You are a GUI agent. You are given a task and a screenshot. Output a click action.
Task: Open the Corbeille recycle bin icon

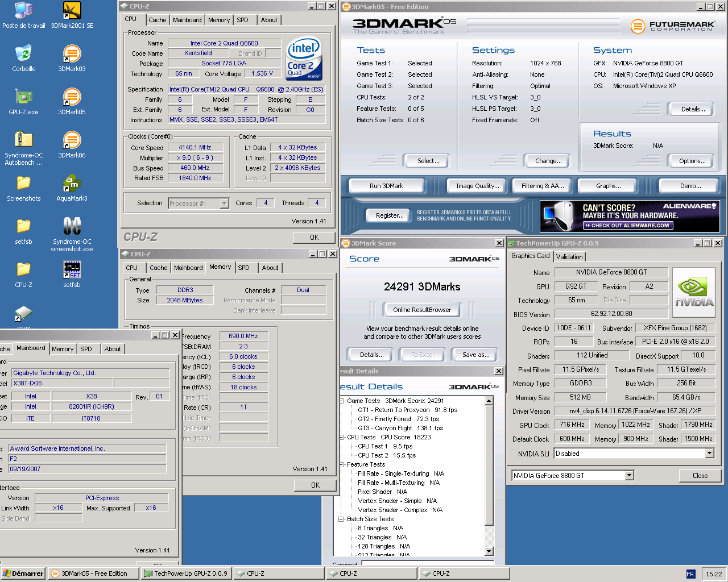tap(23, 59)
